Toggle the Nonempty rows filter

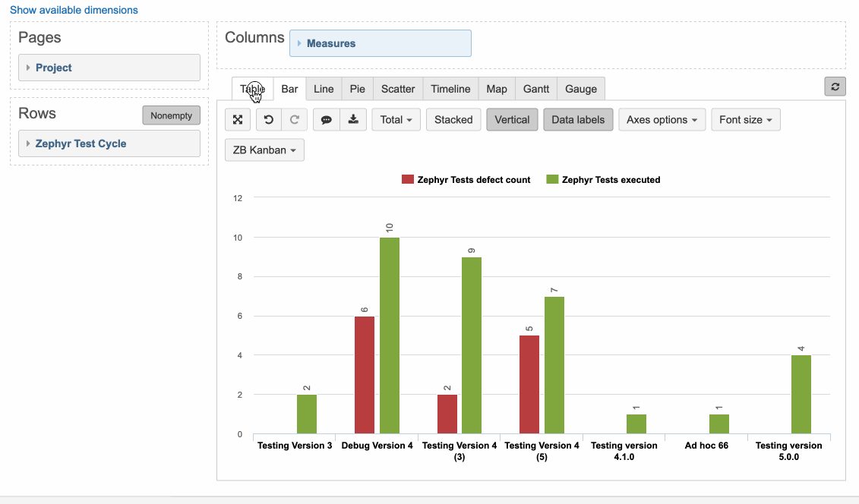[x=172, y=115]
